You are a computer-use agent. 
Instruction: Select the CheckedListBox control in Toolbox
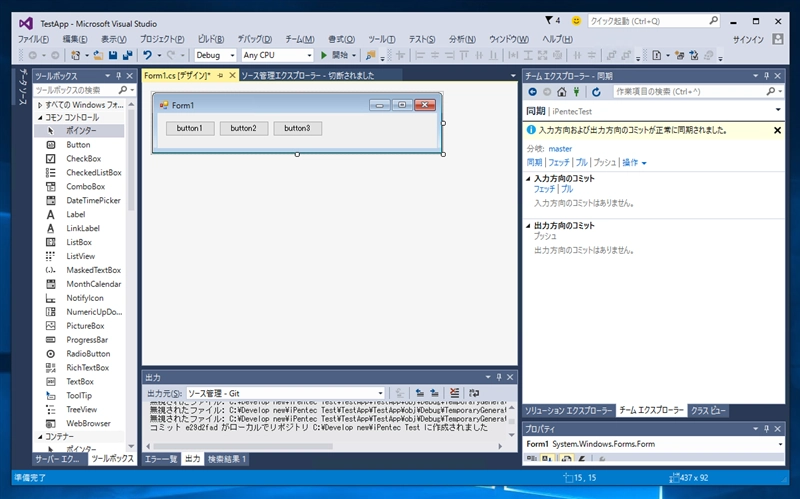click(93, 172)
